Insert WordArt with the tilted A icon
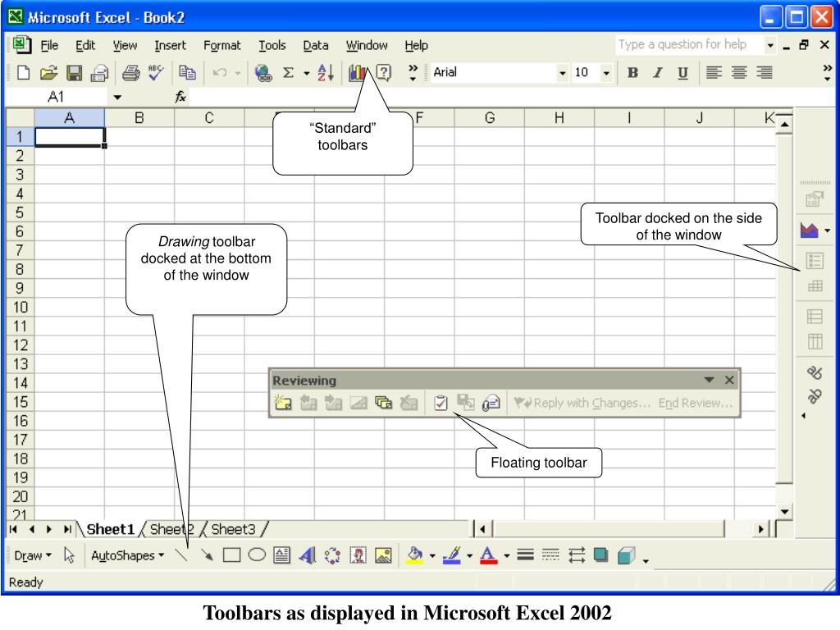Screen dimensions: 840x630 (x=307, y=555)
